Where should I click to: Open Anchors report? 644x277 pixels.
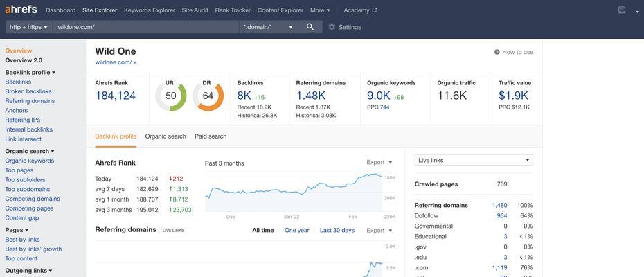tap(17, 111)
